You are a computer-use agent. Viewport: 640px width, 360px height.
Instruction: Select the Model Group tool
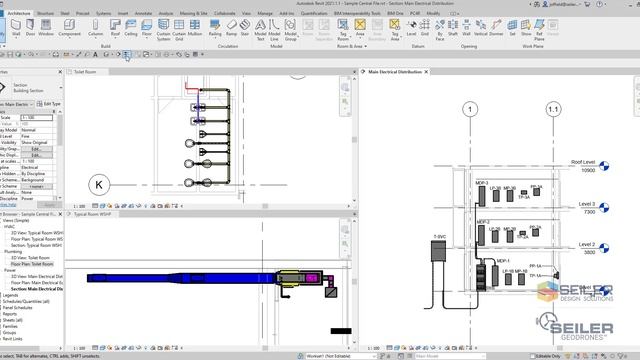(x=291, y=30)
